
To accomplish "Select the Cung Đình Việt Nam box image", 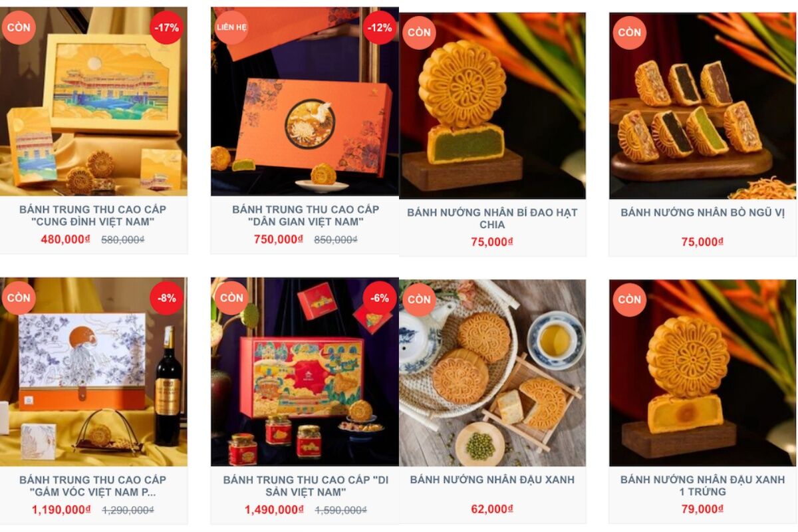I will point(93,101).
